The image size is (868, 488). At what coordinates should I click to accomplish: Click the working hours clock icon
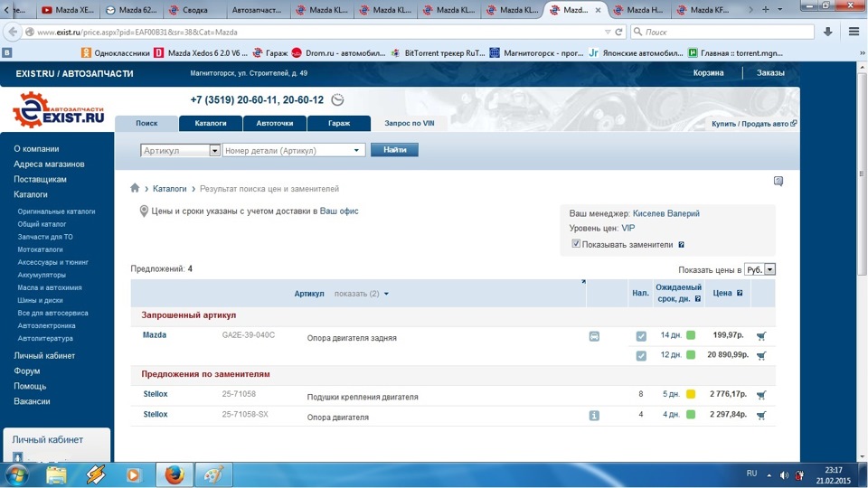(x=337, y=100)
